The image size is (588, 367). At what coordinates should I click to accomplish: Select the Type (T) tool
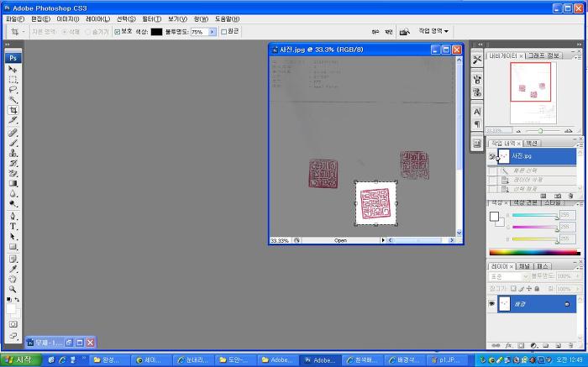click(13, 226)
